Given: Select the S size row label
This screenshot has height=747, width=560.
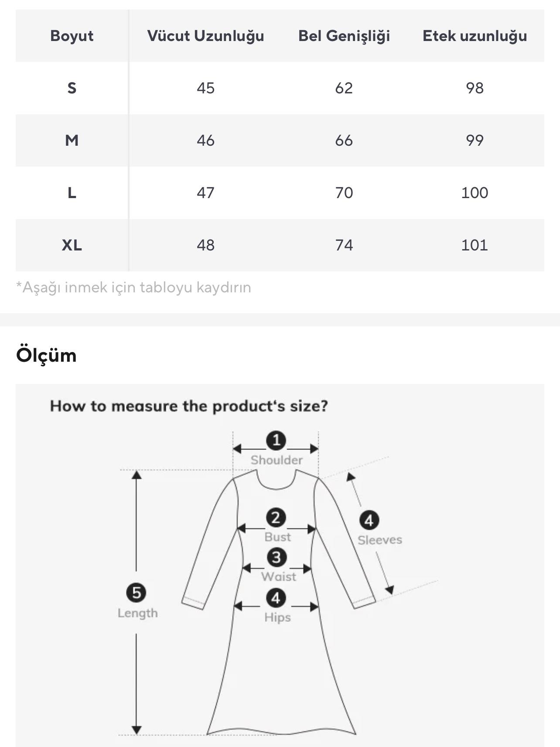Looking at the screenshot, I should click(72, 88).
